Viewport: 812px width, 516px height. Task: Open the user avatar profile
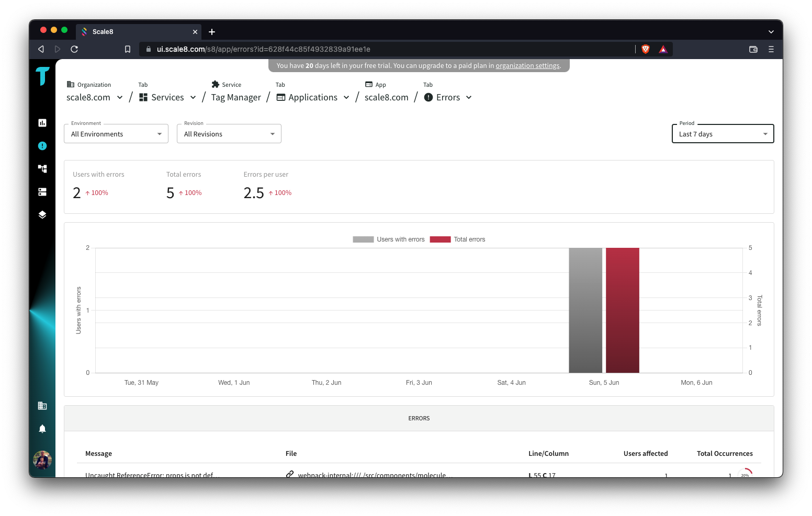(42, 460)
